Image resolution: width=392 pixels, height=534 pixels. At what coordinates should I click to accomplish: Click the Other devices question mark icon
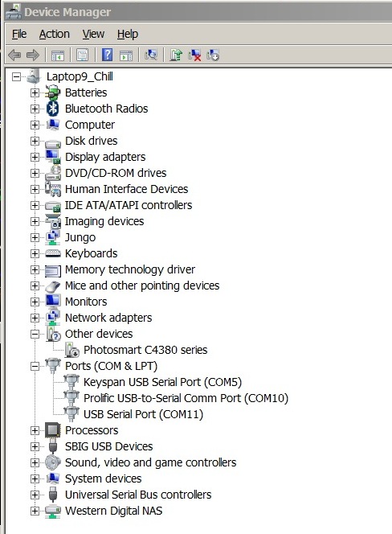click(53, 334)
